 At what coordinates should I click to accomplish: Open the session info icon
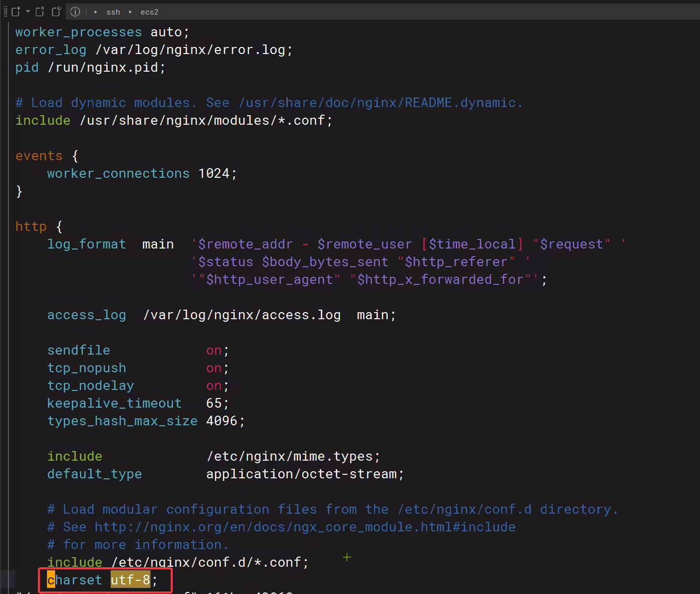[75, 12]
